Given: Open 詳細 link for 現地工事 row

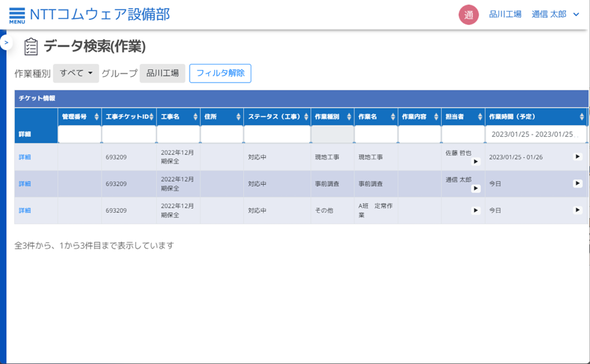Looking at the screenshot, I should coord(25,157).
